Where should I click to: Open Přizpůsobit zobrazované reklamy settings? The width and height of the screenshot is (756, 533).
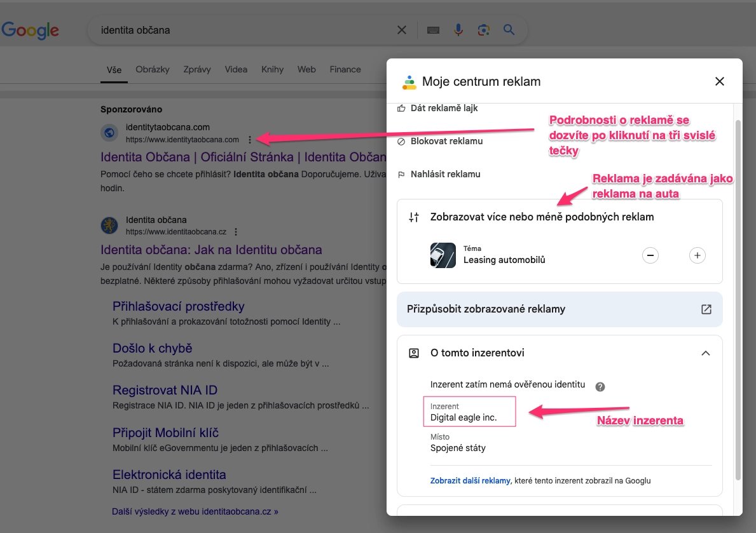pyautogui.click(x=560, y=309)
